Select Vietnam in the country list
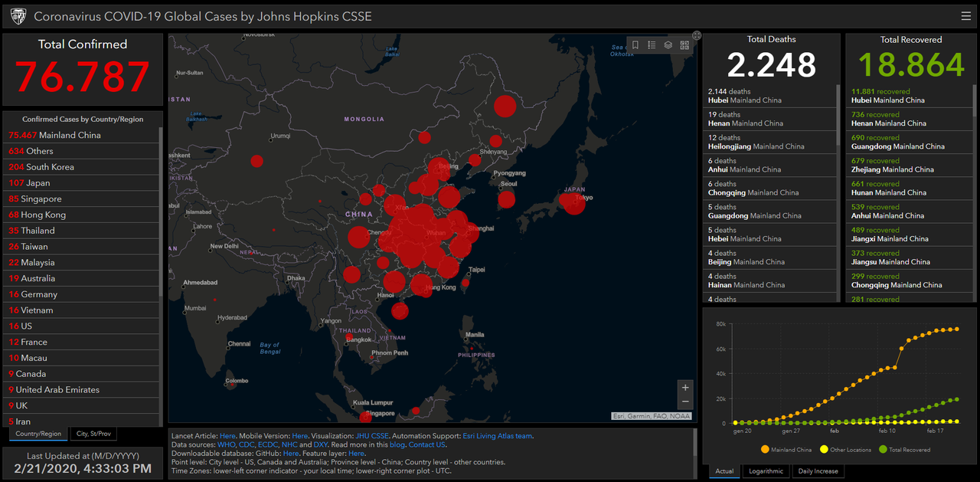Image resolution: width=980 pixels, height=482 pixels. (x=83, y=310)
